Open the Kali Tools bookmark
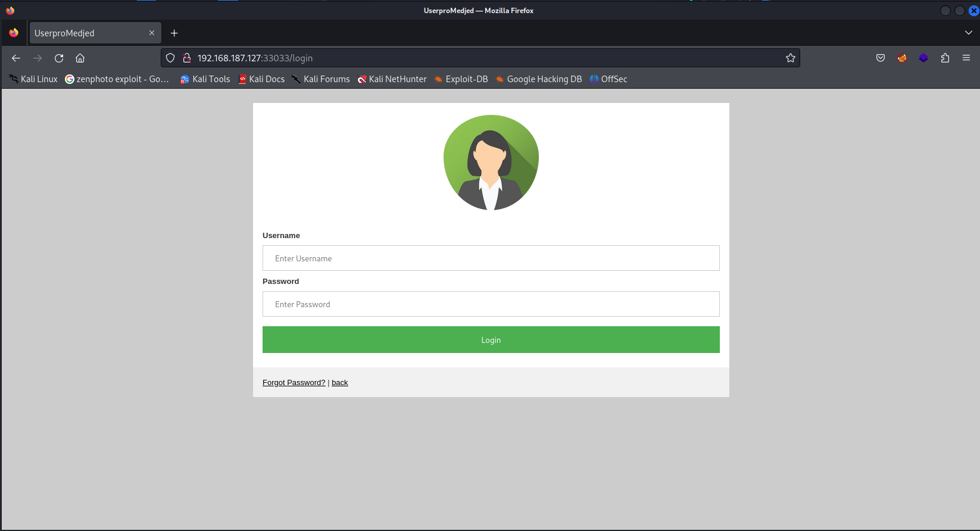The image size is (980, 531). pos(205,79)
